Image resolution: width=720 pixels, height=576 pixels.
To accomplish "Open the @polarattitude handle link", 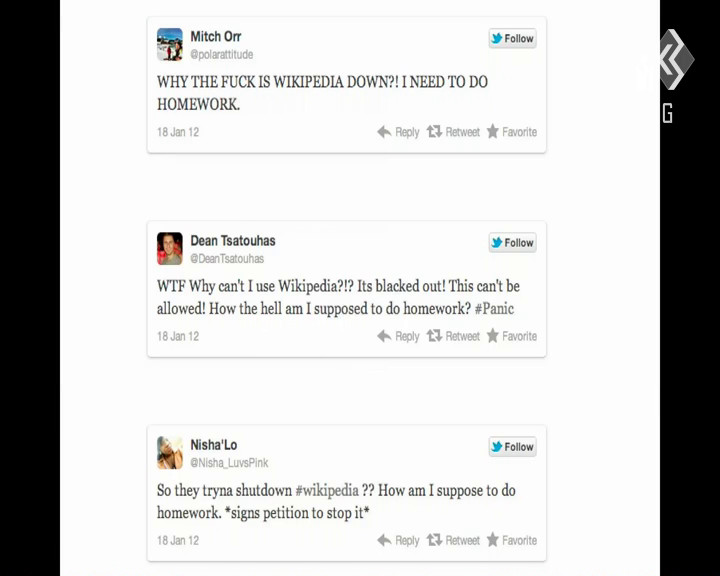I will pos(222,55).
